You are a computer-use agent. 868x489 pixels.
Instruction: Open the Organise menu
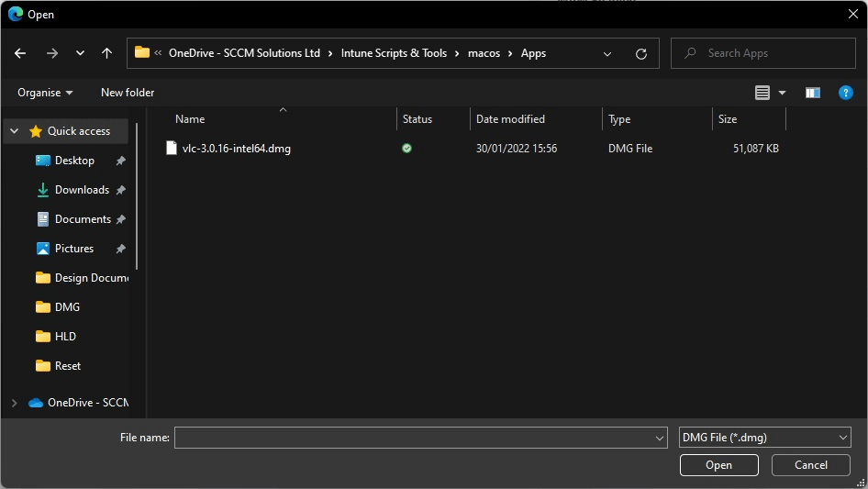pyautogui.click(x=45, y=93)
